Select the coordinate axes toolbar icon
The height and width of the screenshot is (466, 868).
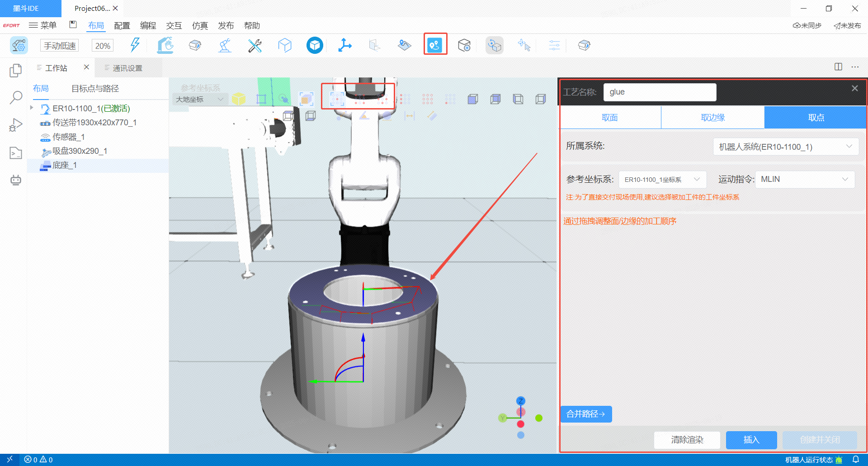click(345, 45)
